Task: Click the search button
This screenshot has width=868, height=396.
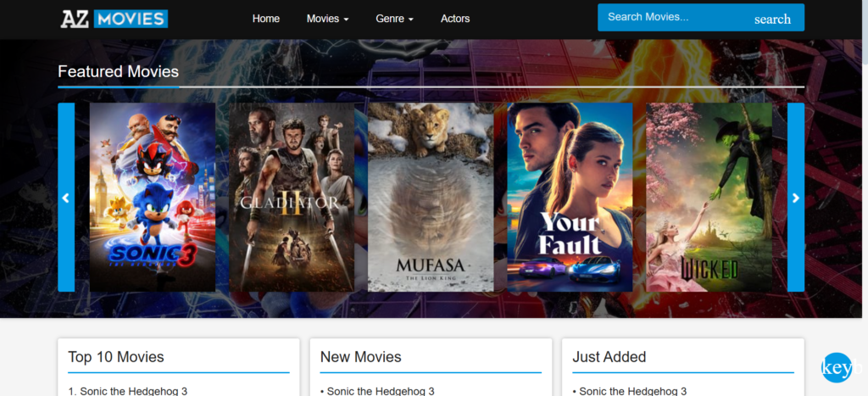Action: pos(772,20)
